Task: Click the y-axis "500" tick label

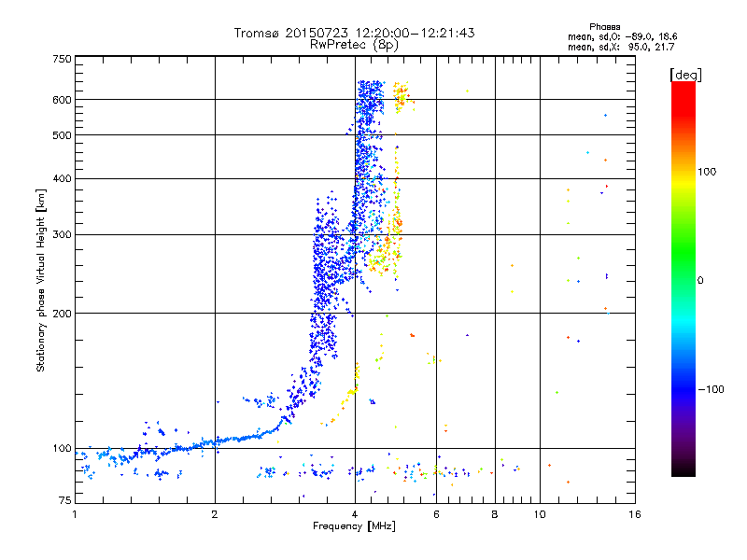Action: 62,135
